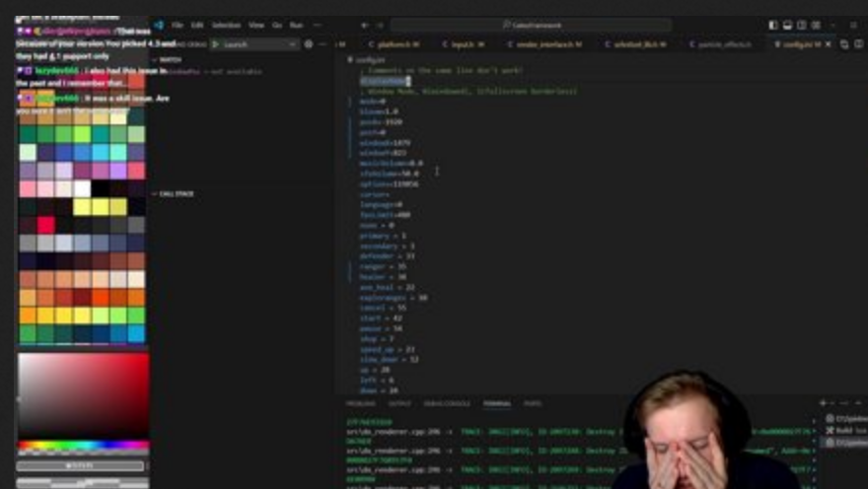Switch to the platform.h tab
The image size is (868, 489).
pos(395,44)
